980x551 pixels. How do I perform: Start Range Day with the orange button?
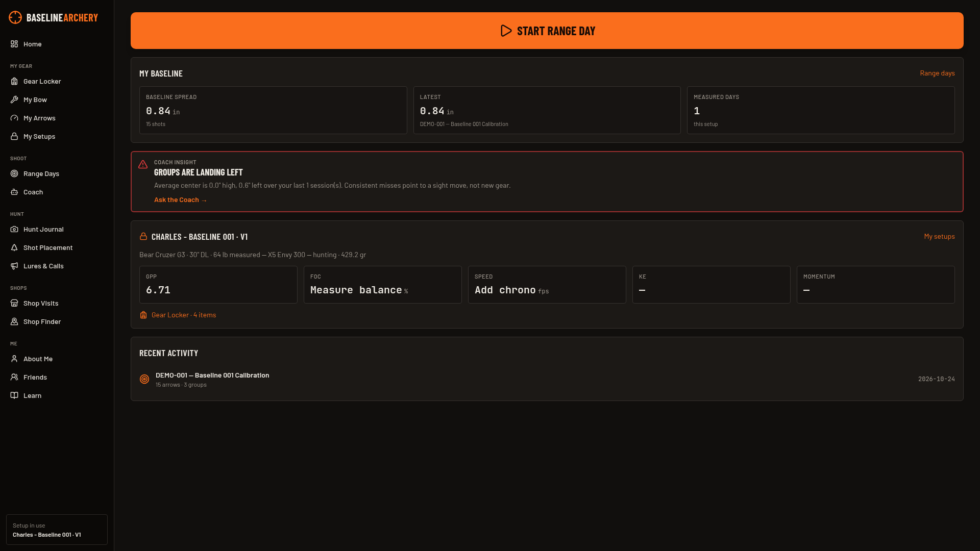tap(547, 31)
